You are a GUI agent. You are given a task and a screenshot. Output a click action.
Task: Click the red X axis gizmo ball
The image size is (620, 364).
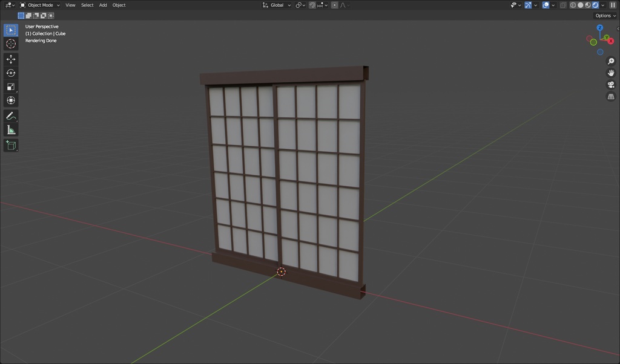611,41
